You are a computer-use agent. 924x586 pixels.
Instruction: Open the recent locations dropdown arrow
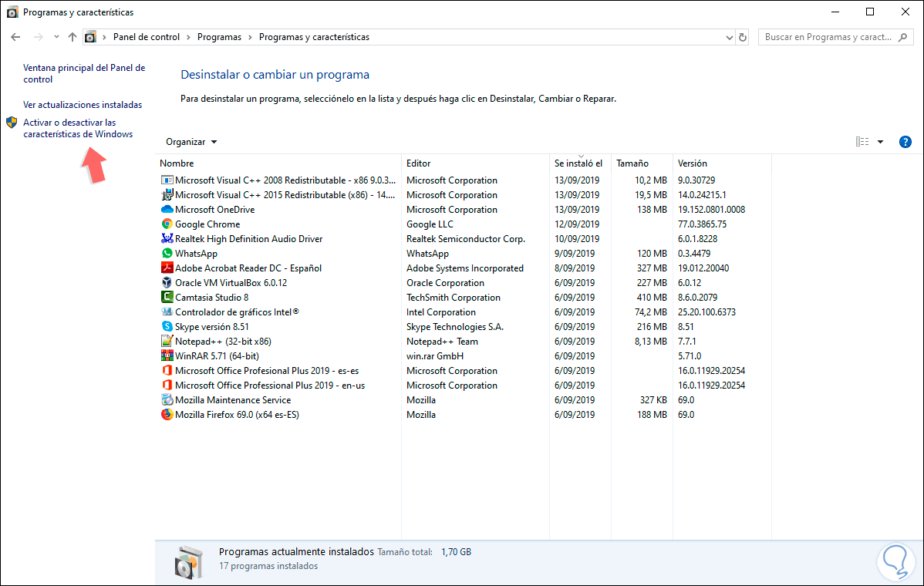click(56, 37)
